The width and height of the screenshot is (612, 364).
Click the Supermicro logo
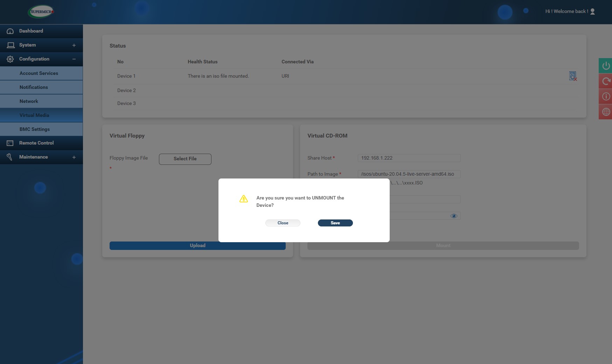point(41,12)
